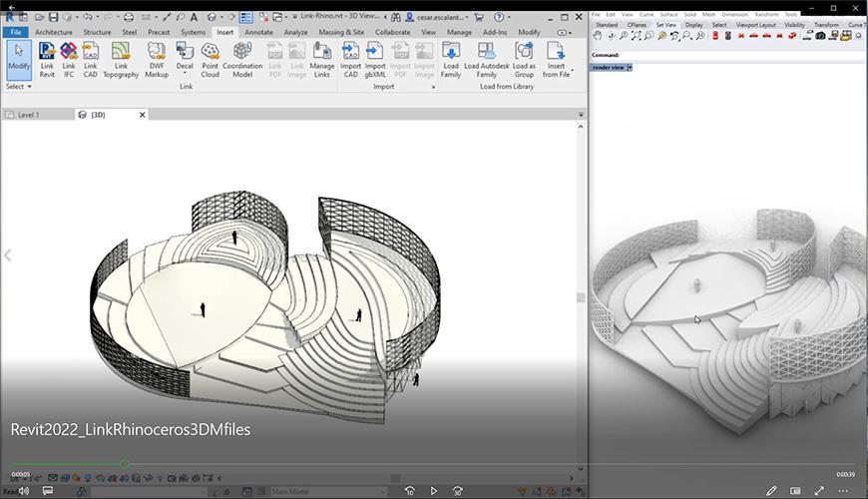The height and width of the screenshot is (499, 868).
Task: Click the pen edit icon in video player
Action: click(771, 491)
